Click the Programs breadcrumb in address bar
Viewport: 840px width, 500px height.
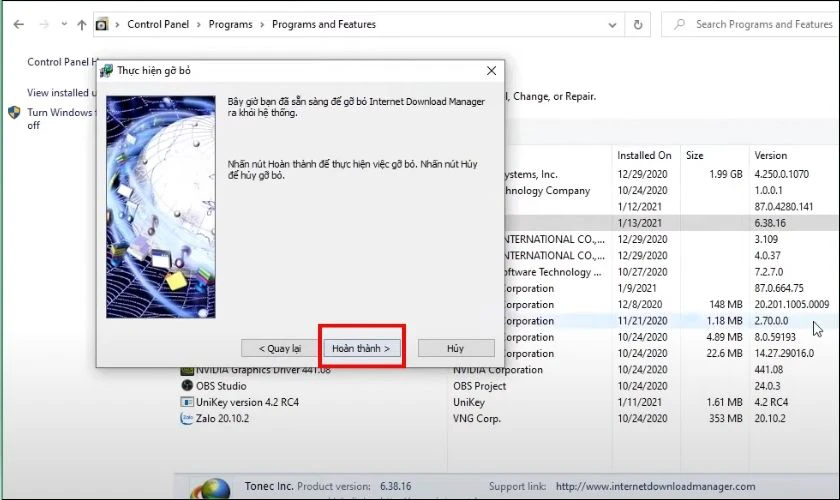click(x=230, y=24)
